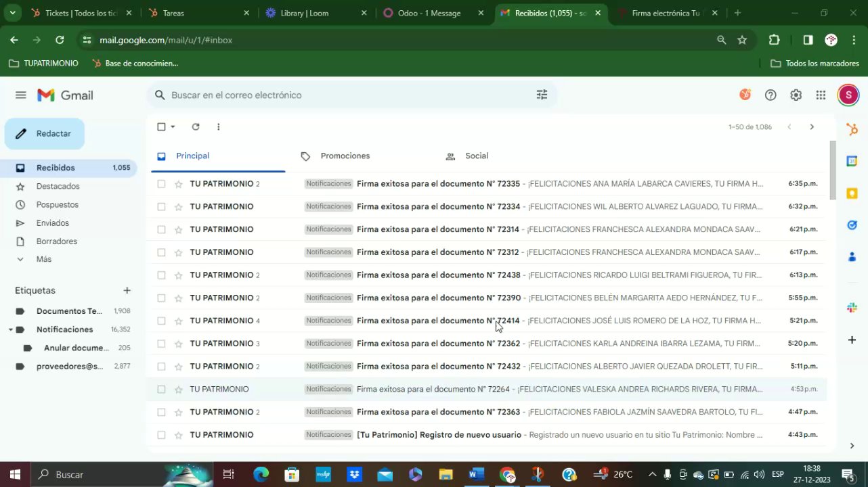Select checkbox for document N° 72264 email

click(161, 390)
